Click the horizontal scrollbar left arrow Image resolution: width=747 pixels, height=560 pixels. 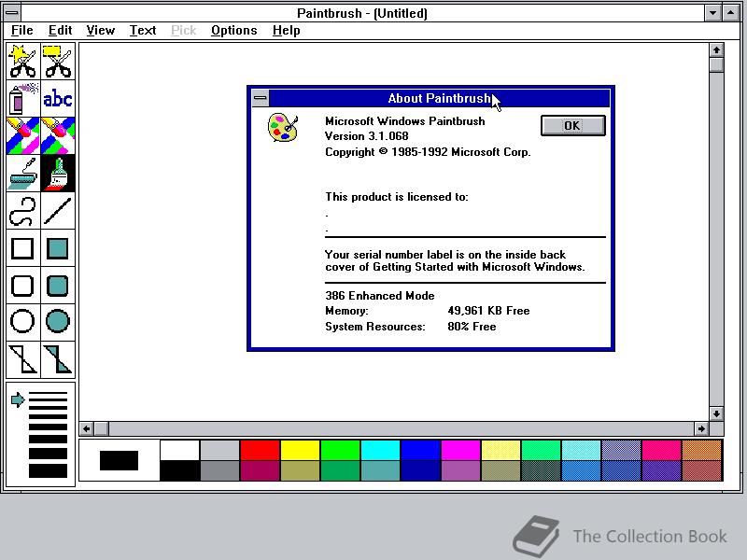point(86,428)
